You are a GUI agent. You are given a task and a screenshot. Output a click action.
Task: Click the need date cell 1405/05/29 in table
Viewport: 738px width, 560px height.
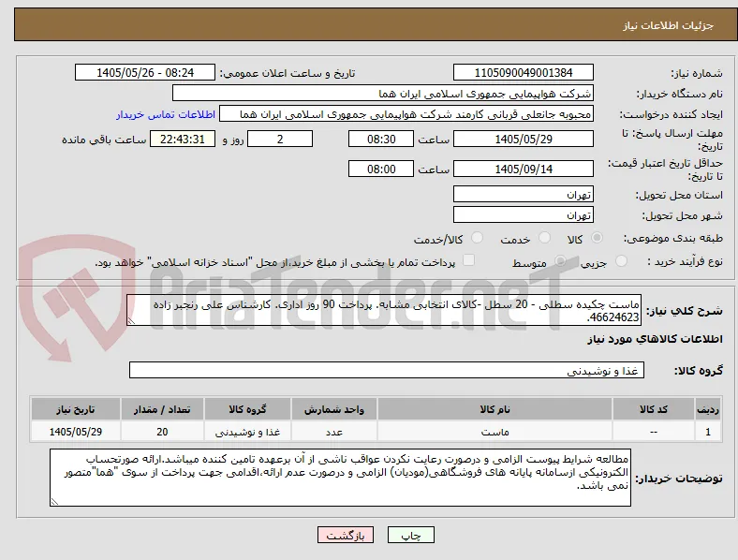[76, 432]
